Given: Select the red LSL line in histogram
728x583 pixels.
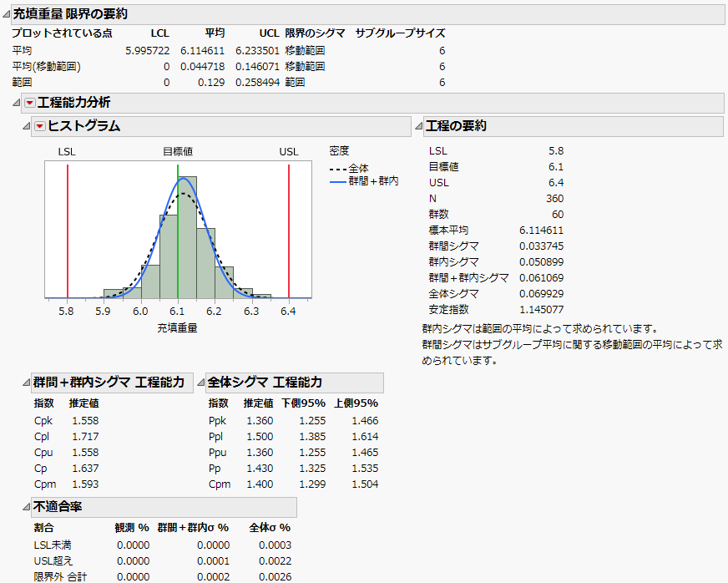Looking at the screenshot, I should [68, 231].
